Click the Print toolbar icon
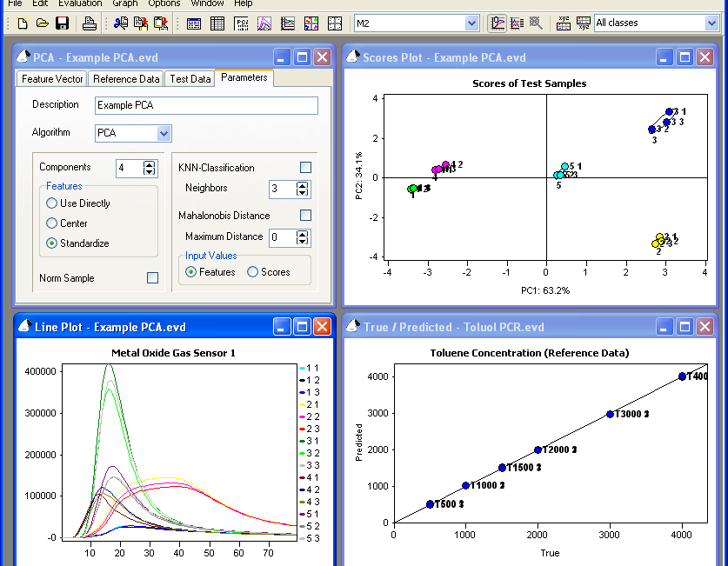728x566 pixels. (x=89, y=23)
